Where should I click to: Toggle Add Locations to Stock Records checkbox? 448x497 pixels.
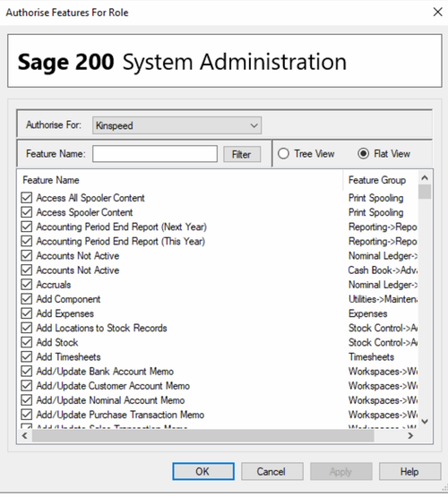pos(27,328)
